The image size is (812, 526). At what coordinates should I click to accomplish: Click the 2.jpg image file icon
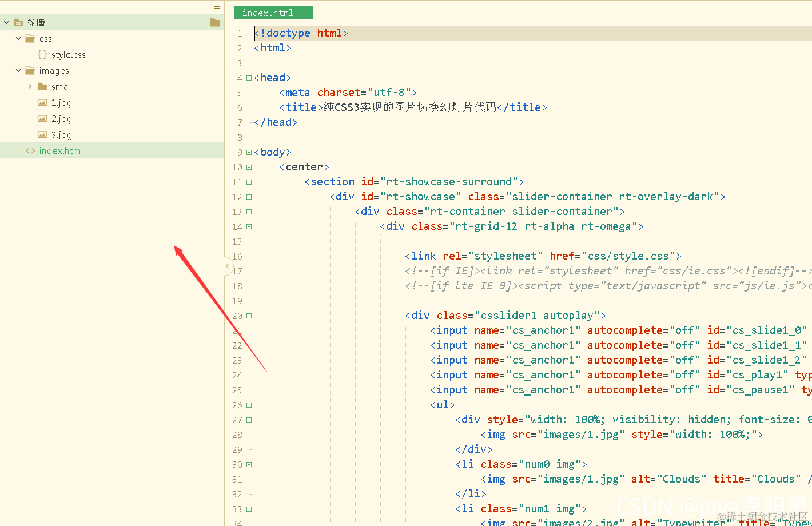(42, 119)
